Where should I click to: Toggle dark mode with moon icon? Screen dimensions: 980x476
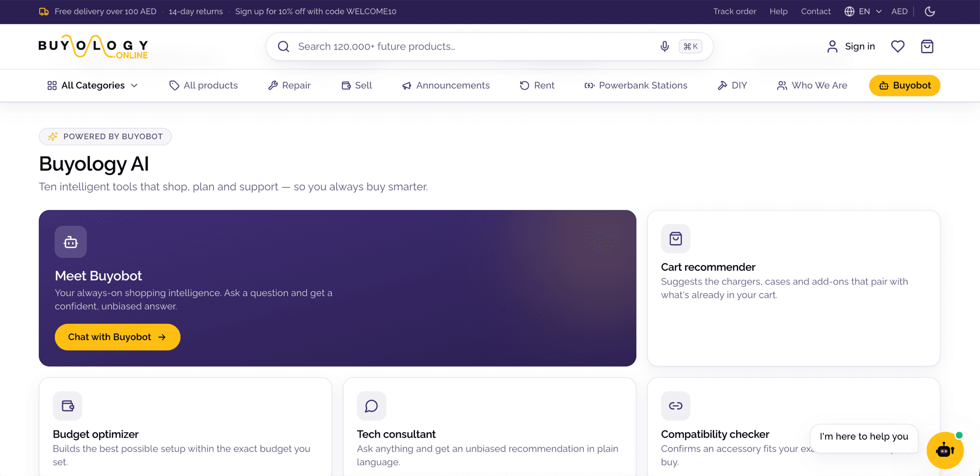(930, 11)
